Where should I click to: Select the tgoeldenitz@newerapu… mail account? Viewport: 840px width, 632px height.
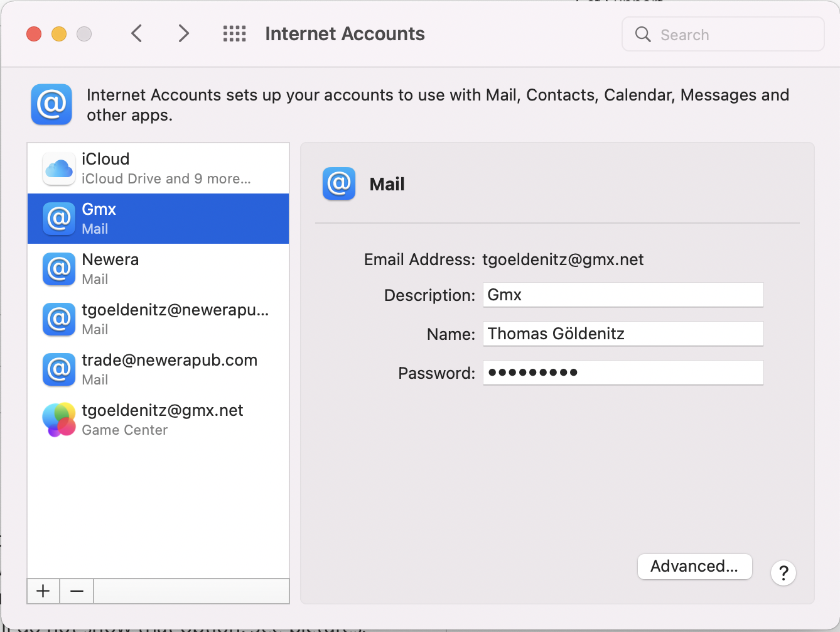(158, 319)
